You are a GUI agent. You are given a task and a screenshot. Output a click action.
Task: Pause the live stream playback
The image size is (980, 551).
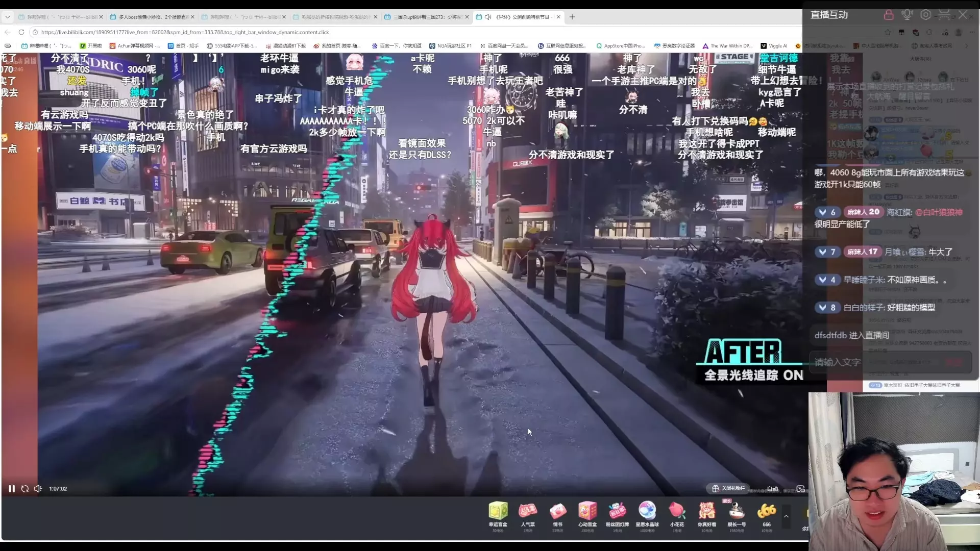click(x=11, y=489)
